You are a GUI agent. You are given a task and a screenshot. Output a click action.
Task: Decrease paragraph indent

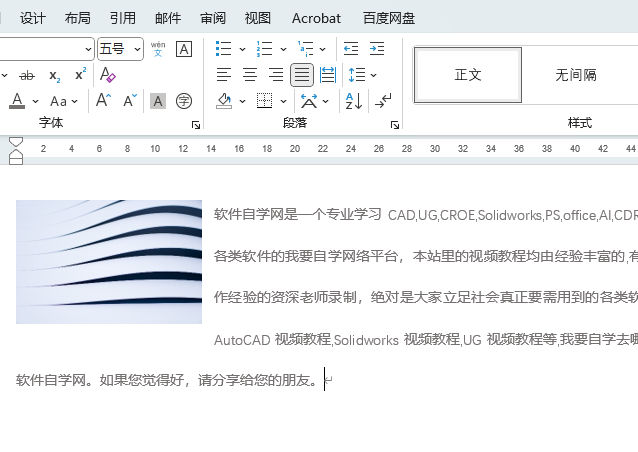point(351,49)
